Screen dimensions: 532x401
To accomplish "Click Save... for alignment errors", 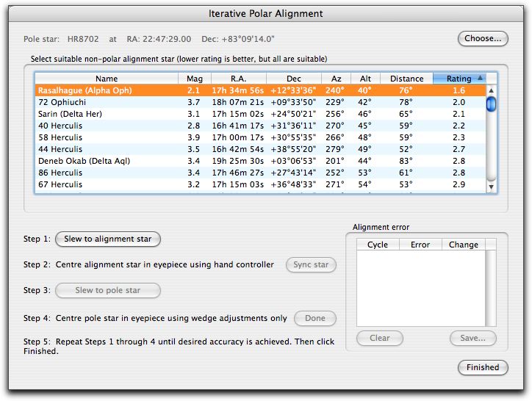I will coord(472,339).
